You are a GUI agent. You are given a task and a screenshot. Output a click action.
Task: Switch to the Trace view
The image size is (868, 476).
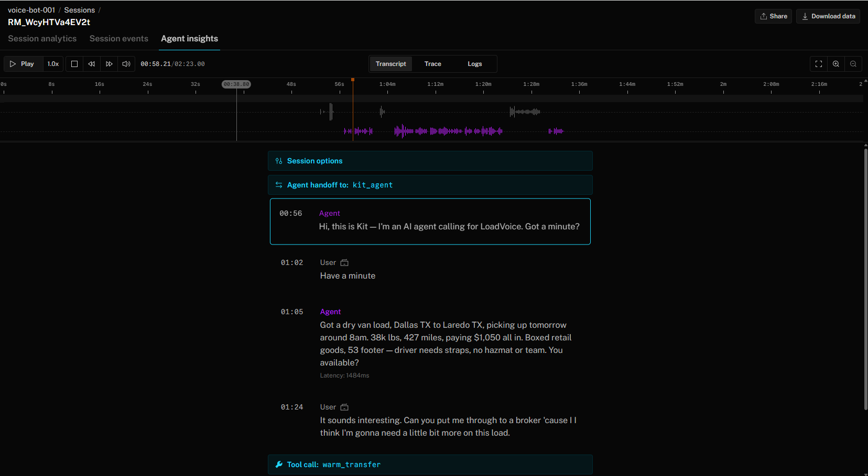432,64
